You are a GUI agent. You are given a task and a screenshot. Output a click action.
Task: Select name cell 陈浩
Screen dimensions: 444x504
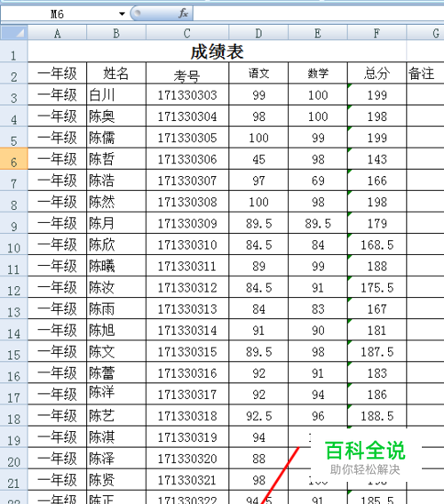(x=116, y=180)
